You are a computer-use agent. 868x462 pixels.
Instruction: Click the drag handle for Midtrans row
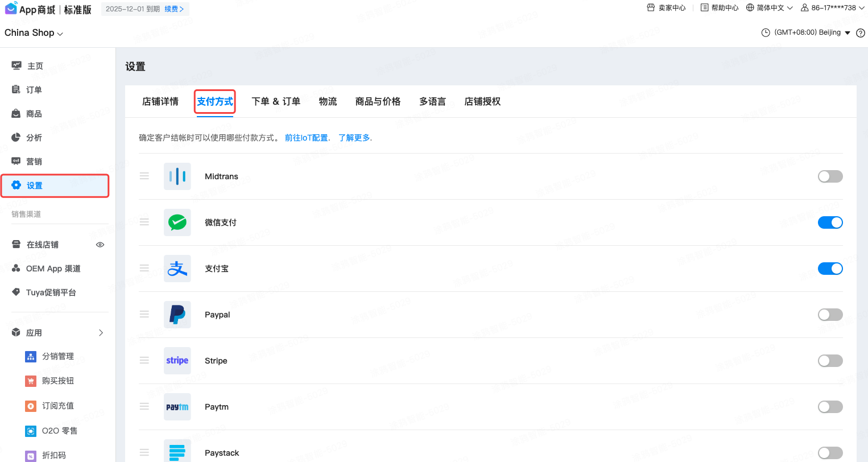[x=144, y=176]
